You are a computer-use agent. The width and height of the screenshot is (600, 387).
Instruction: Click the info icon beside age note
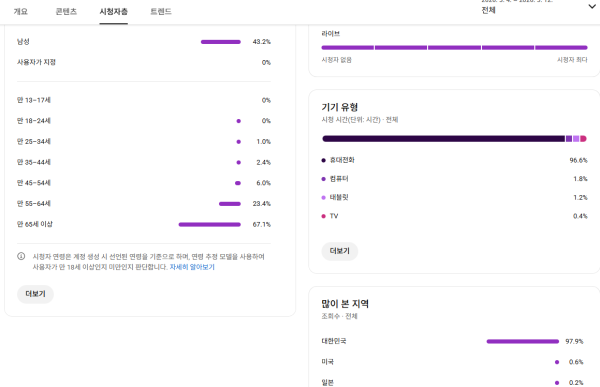[21, 256]
